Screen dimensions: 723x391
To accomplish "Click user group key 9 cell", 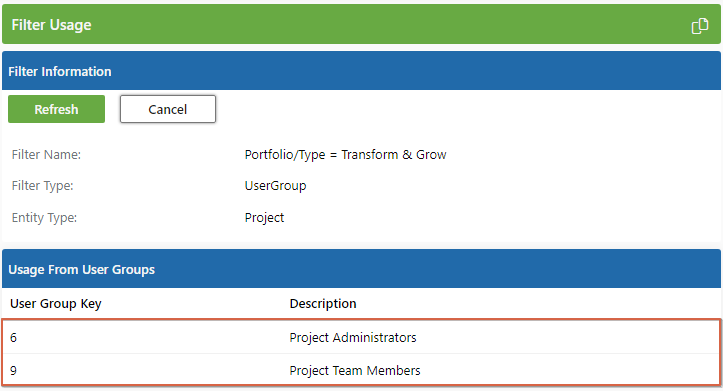I will (x=13, y=370).
